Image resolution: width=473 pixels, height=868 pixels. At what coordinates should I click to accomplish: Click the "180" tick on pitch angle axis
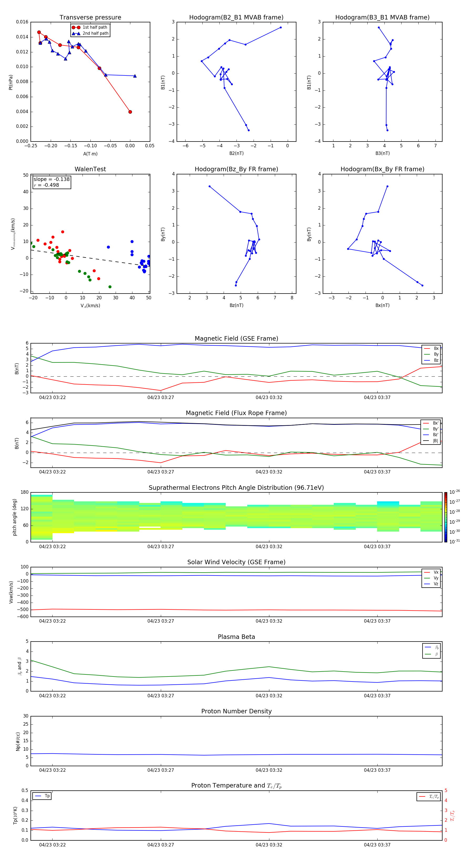[25, 492]
